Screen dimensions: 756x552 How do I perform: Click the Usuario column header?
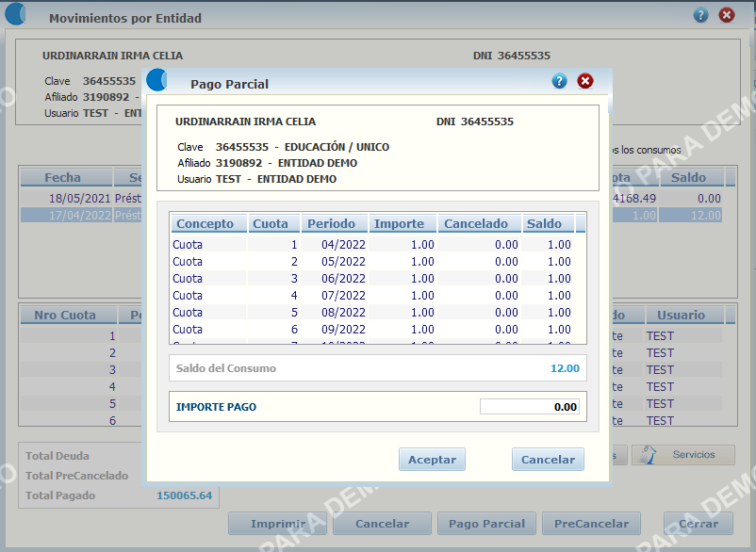coord(684,315)
